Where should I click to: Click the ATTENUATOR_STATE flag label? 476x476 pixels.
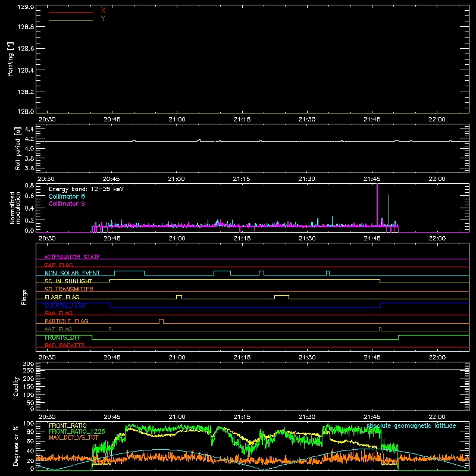72,257
